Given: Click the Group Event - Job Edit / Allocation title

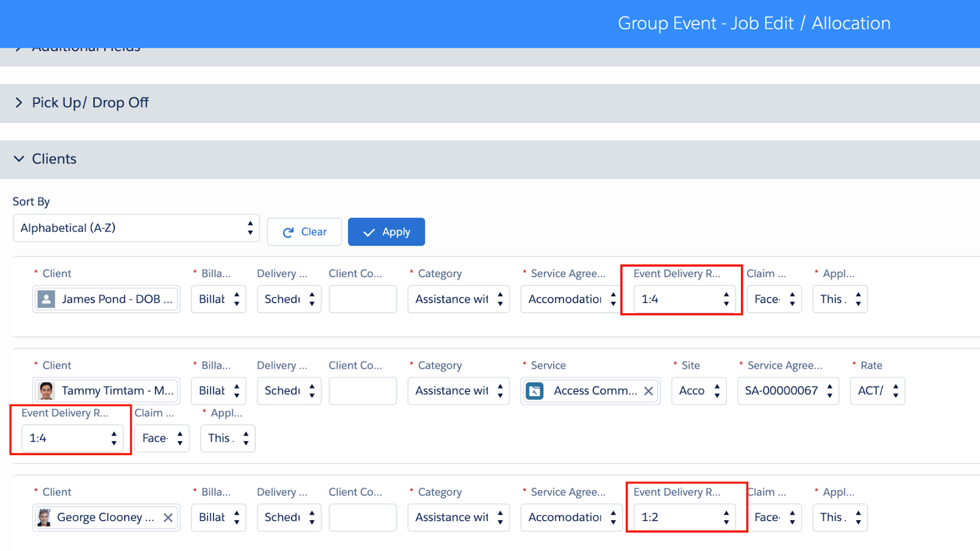Looking at the screenshot, I should pos(754,23).
